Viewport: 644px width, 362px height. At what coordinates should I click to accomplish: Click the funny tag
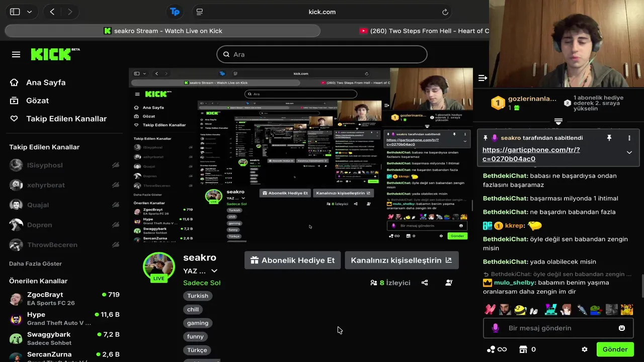pos(195,336)
